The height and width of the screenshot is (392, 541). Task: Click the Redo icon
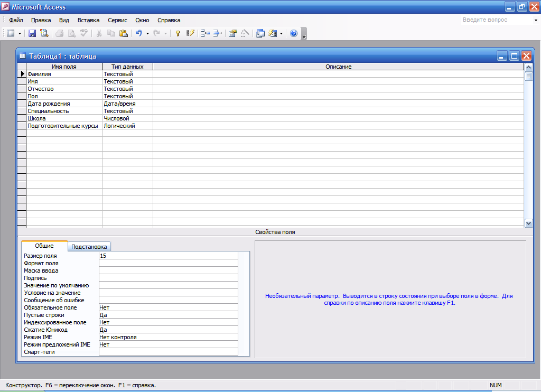(x=156, y=33)
